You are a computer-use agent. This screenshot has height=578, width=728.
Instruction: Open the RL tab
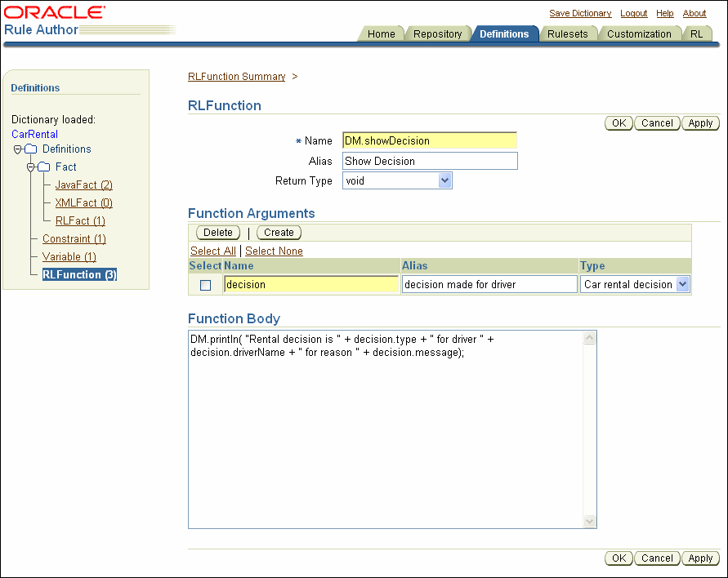(x=698, y=34)
